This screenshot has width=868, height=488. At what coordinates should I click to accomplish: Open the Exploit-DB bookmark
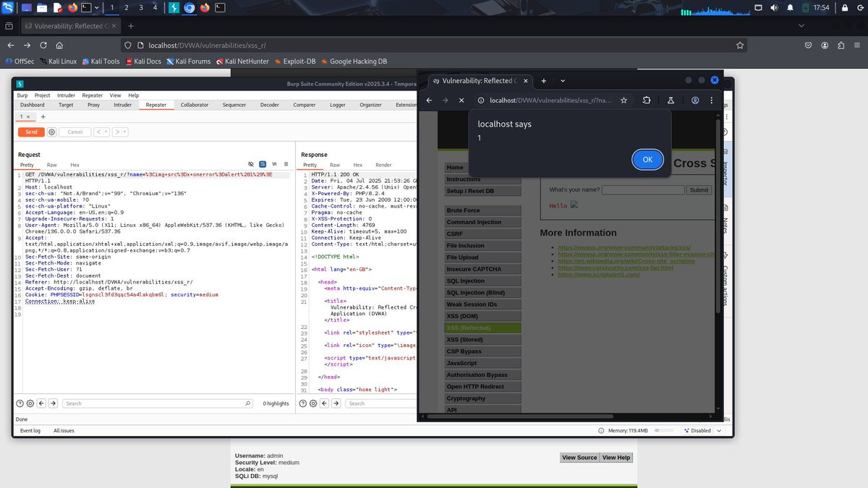click(294, 61)
